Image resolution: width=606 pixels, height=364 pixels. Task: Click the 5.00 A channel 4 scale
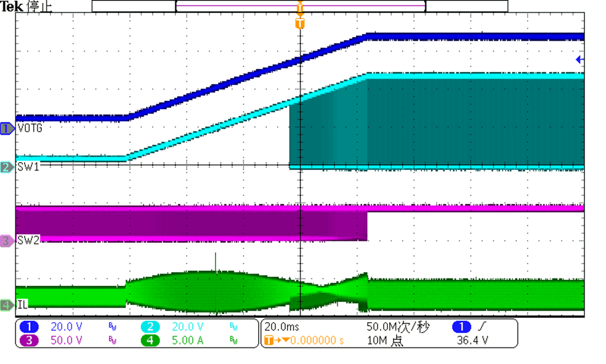click(188, 340)
